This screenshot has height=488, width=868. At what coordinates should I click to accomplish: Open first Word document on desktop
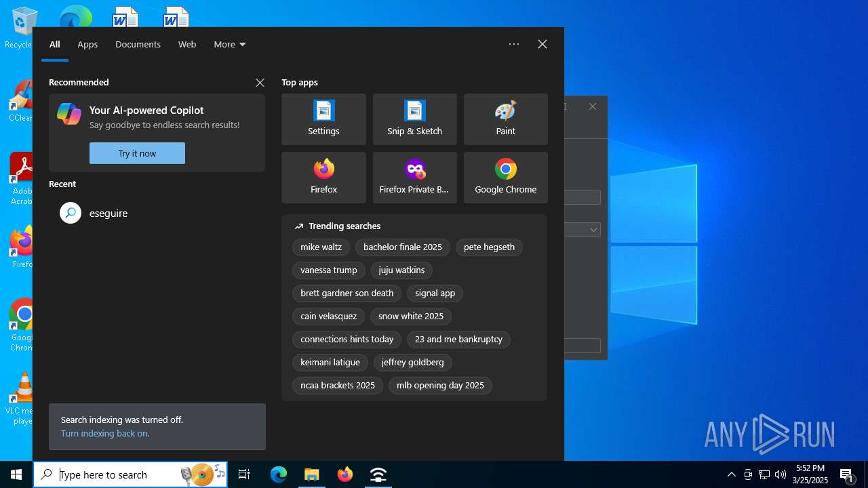pyautogui.click(x=125, y=16)
